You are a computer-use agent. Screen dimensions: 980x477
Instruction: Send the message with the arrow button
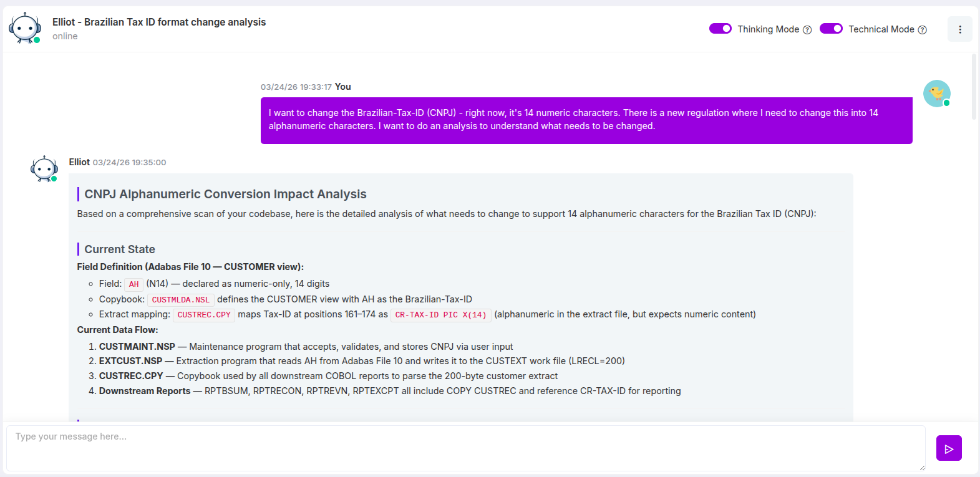[948, 448]
